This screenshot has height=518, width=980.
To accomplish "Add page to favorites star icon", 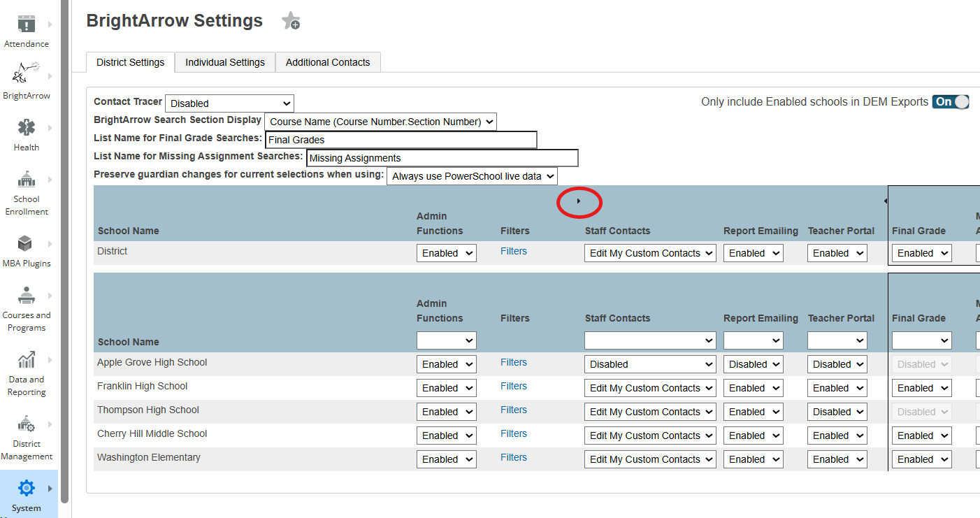I will coord(290,22).
